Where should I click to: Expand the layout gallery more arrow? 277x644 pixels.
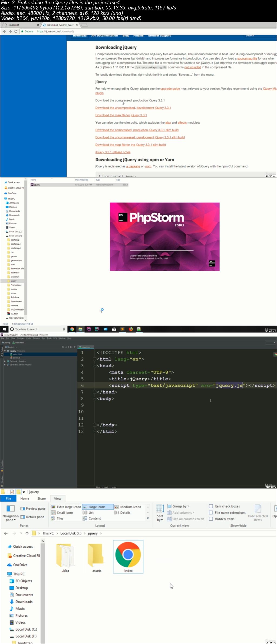[148, 518]
